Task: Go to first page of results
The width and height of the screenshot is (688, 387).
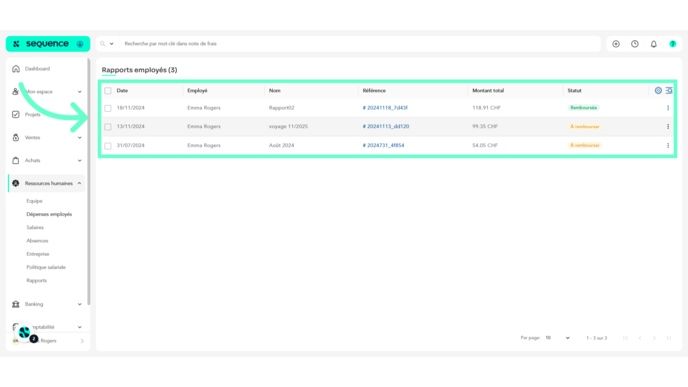Action: point(625,338)
